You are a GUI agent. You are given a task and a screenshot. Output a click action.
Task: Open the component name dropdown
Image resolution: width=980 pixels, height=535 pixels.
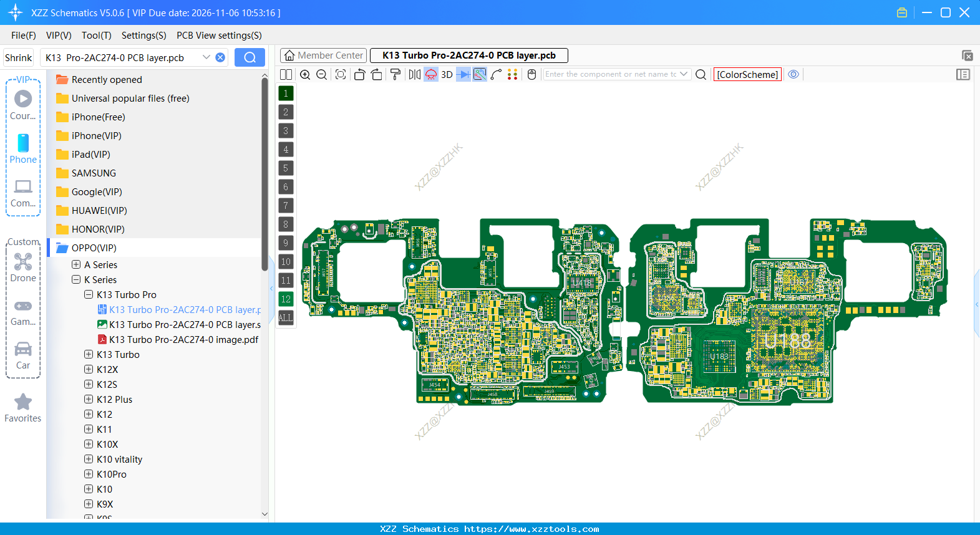(684, 74)
